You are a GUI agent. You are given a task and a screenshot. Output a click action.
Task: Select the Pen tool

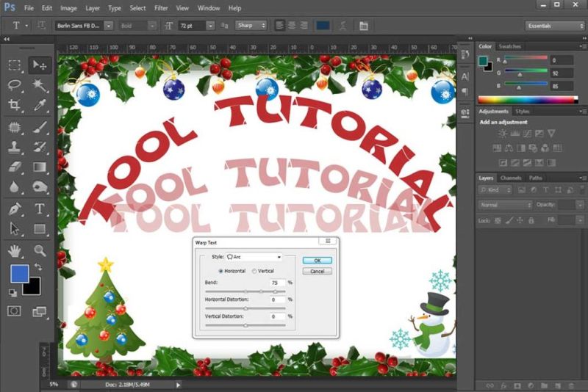[x=14, y=208]
